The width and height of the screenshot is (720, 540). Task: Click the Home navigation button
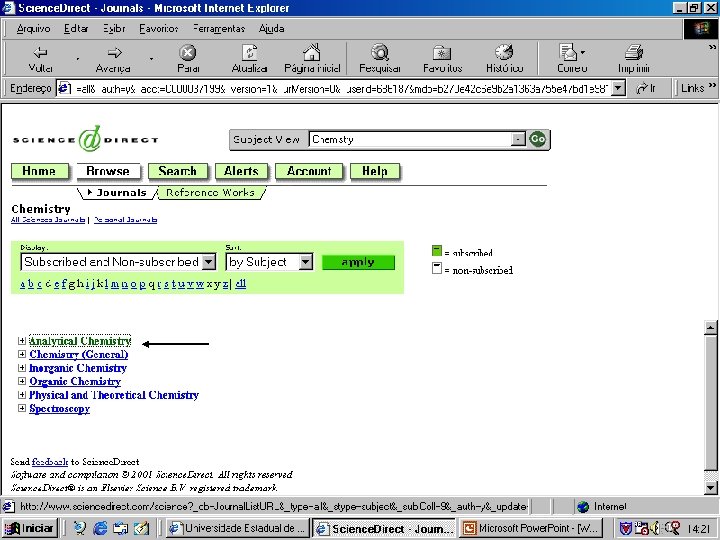39,171
